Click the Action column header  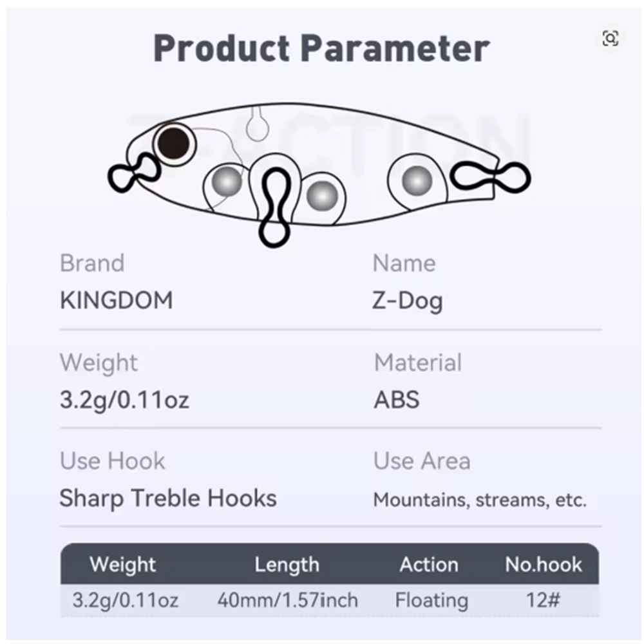click(x=429, y=564)
